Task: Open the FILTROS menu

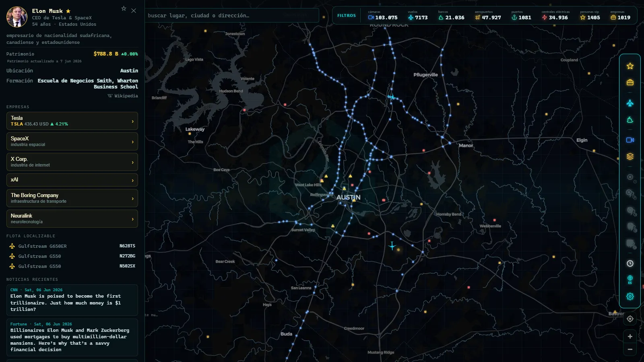Action: click(x=347, y=15)
